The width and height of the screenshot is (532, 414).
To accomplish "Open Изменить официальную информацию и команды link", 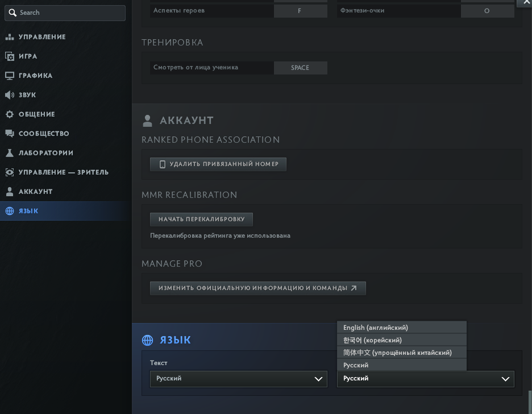I will pyautogui.click(x=257, y=288).
